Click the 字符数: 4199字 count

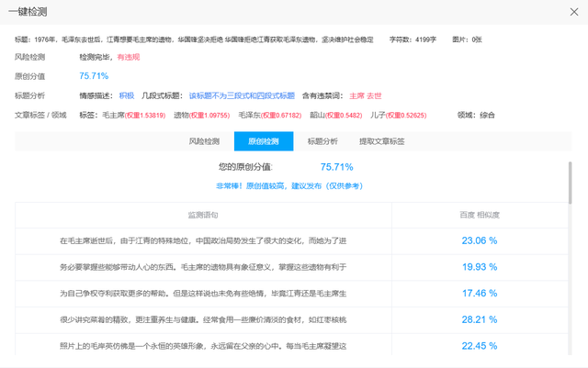[413, 39]
